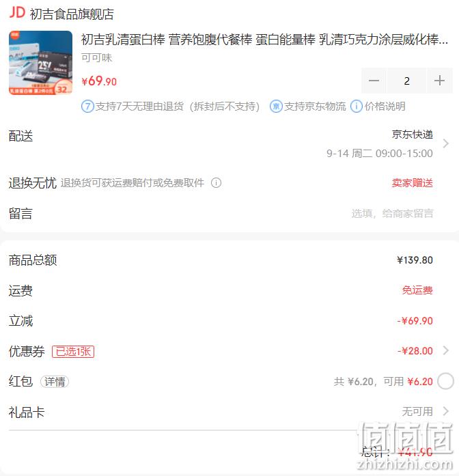
Task: Open 初吉食品旗舰店 store link
Action: 72,14
